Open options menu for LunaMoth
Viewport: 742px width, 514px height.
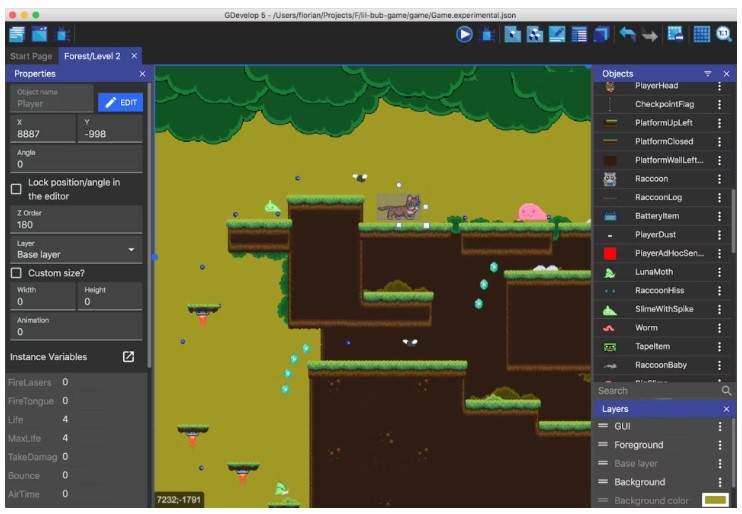pos(719,272)
